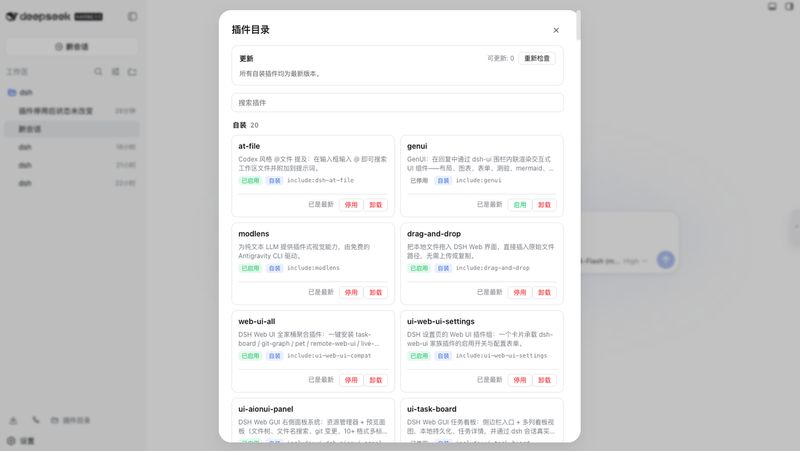Click the ui-aionui-panel plugin title

click(265, 409)
